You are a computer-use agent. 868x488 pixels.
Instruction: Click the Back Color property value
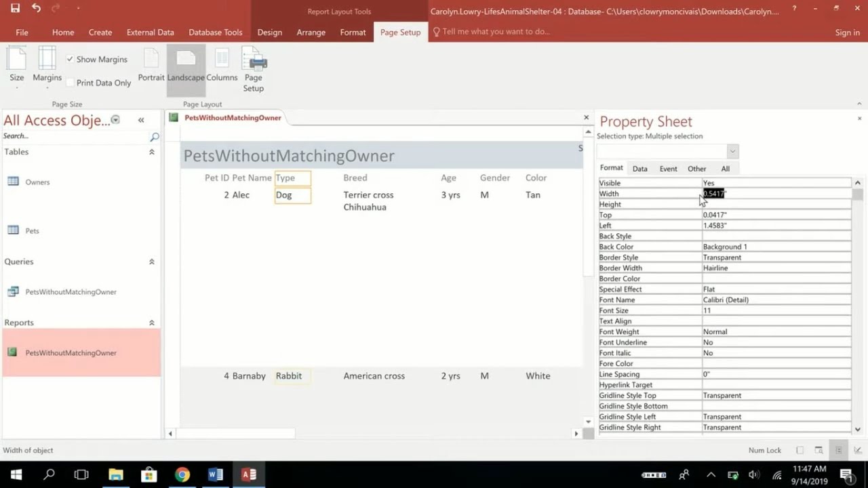(x=776, y=247)
